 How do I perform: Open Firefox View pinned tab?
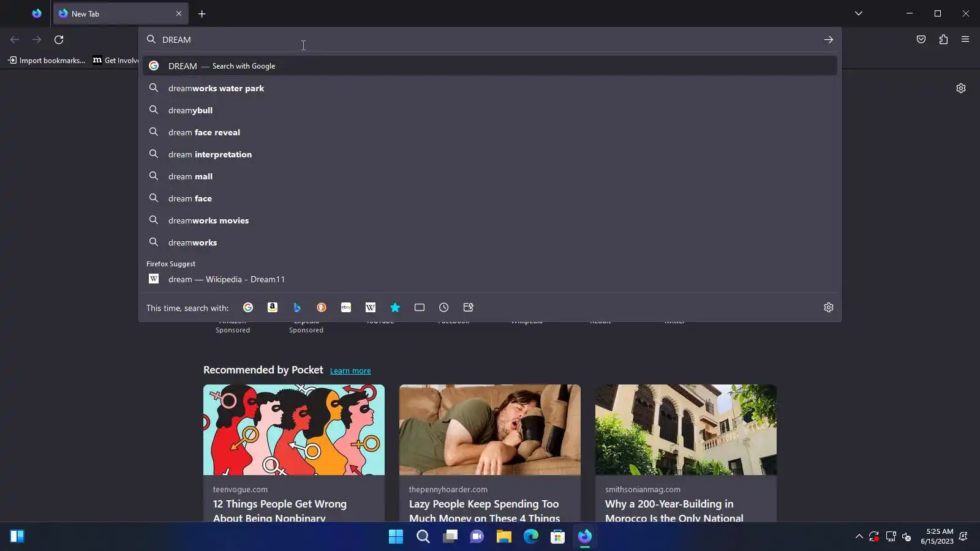(x=37, y=13)
